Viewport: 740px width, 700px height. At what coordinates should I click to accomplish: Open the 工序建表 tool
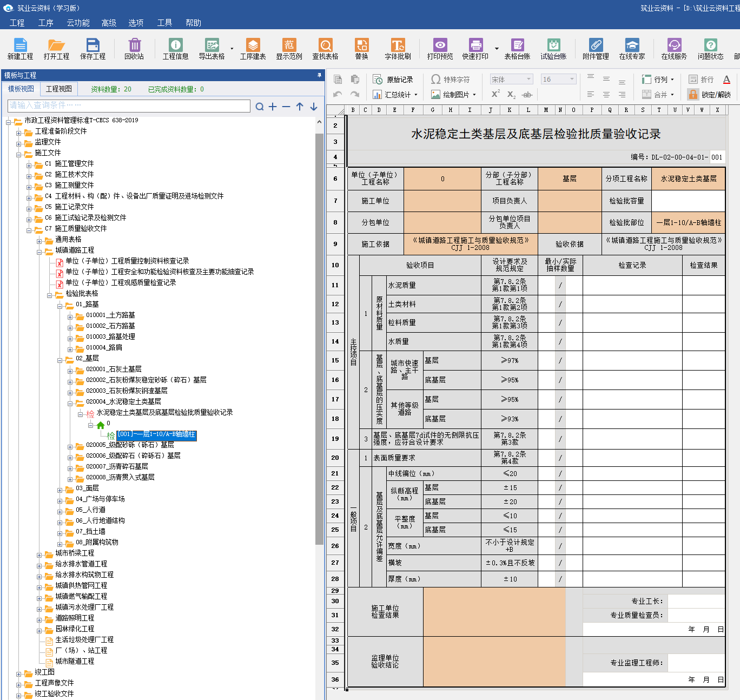(x=253, y=49)
